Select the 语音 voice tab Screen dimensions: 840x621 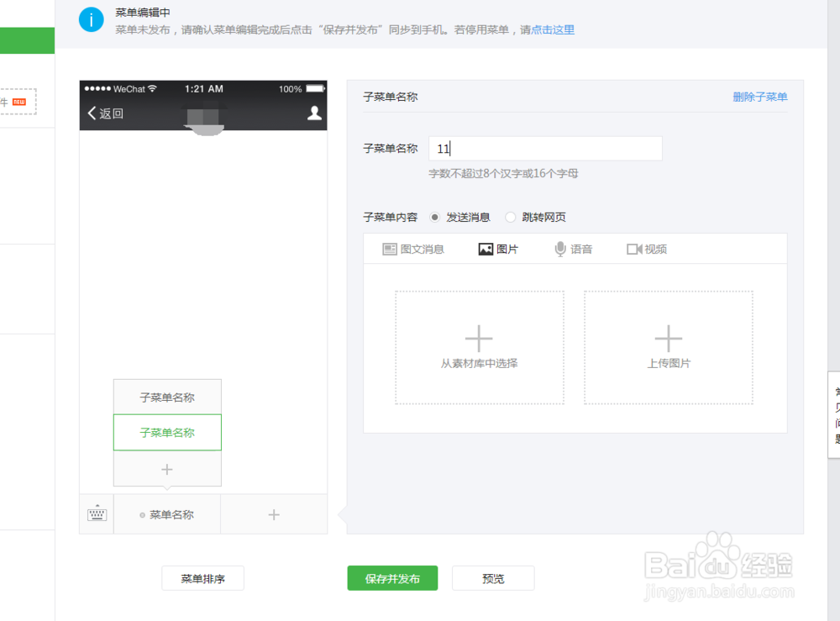(573, 249)
